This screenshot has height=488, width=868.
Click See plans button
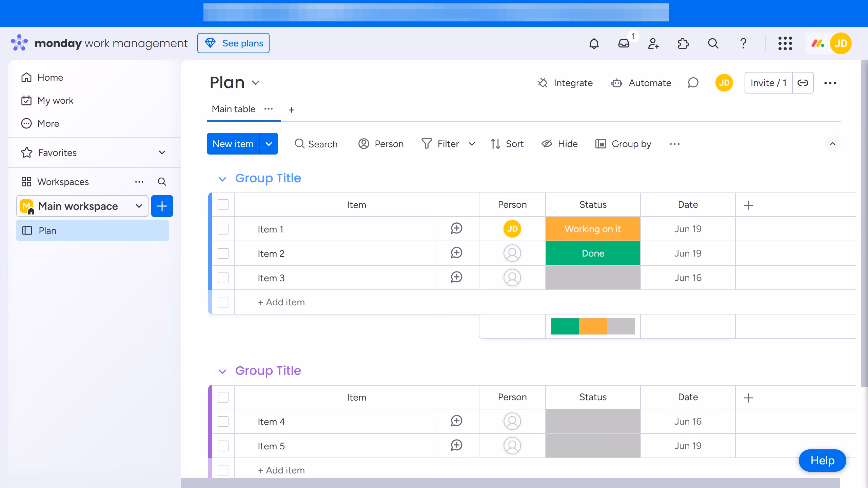pos(233,43)
